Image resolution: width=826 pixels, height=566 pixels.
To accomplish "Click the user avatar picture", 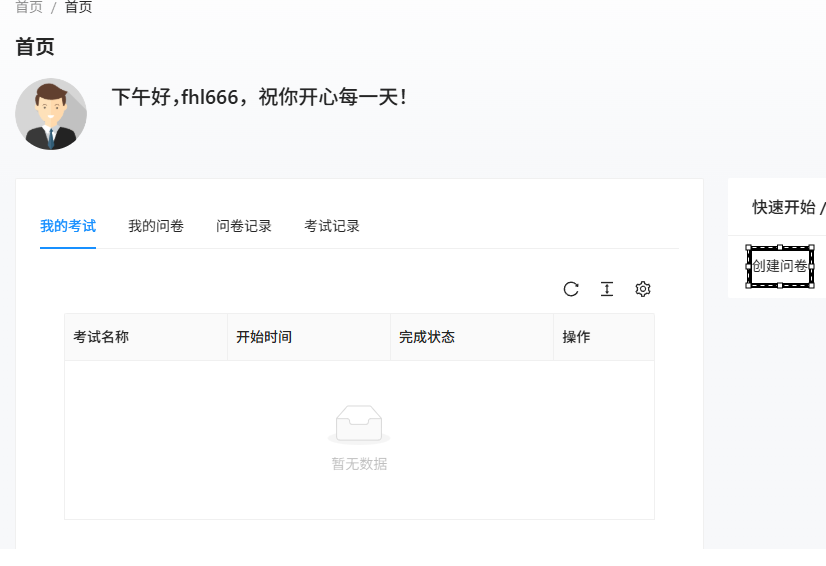I will [51, 114].
